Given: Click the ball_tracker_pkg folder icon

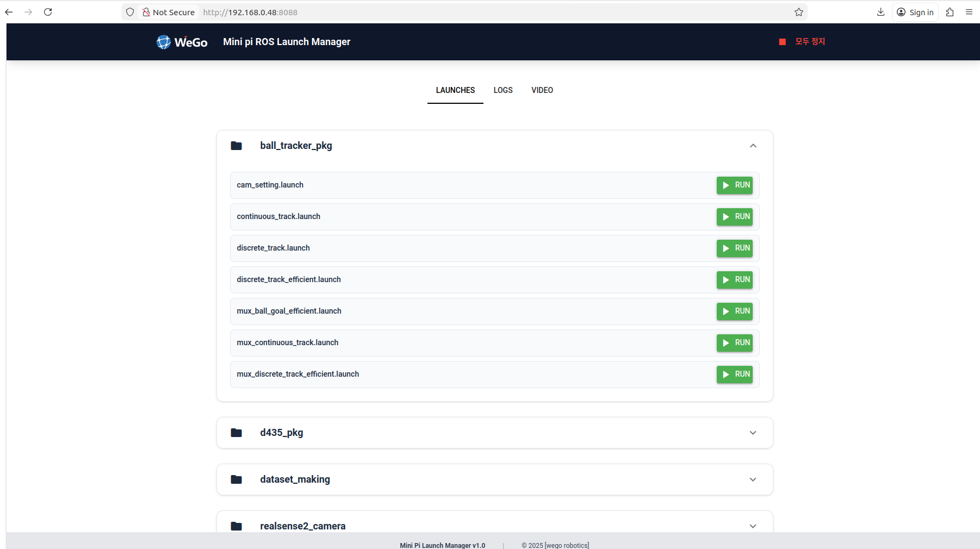Looking at the screenshot, I should point(236,146).
